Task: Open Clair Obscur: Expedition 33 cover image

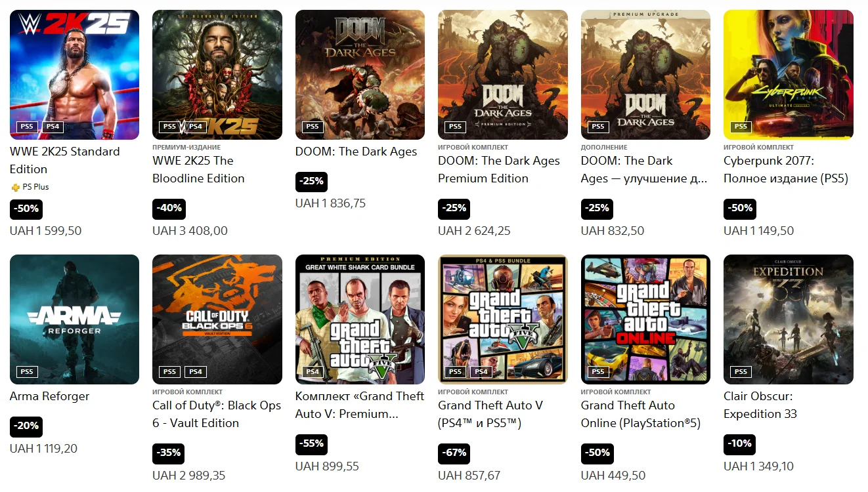Action: (x=788, y=319)
